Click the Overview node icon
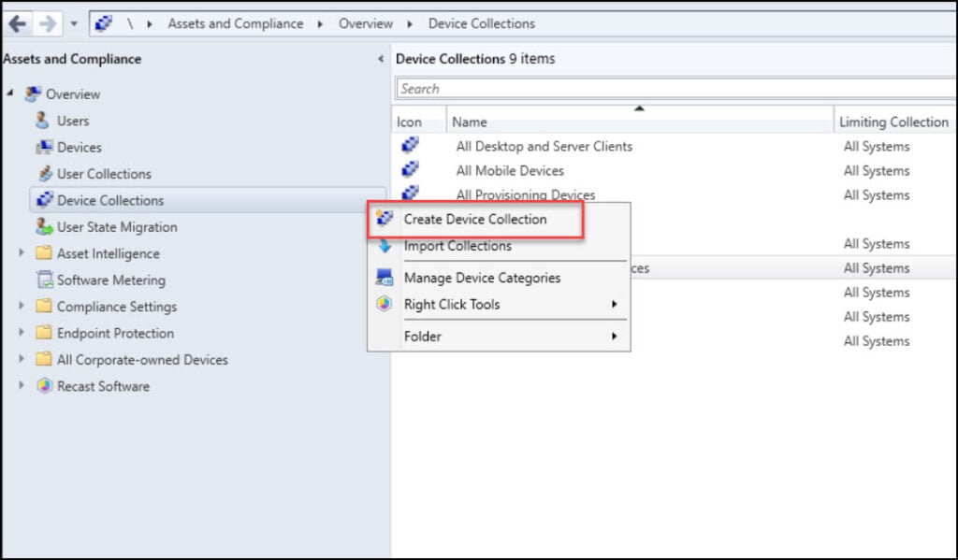 point(33,94)
